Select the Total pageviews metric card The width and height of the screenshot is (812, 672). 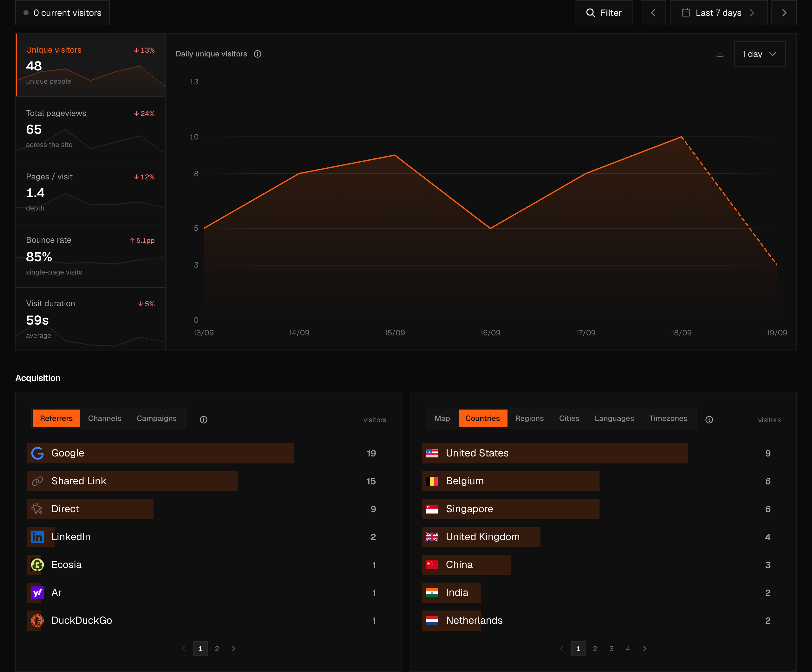90,128
